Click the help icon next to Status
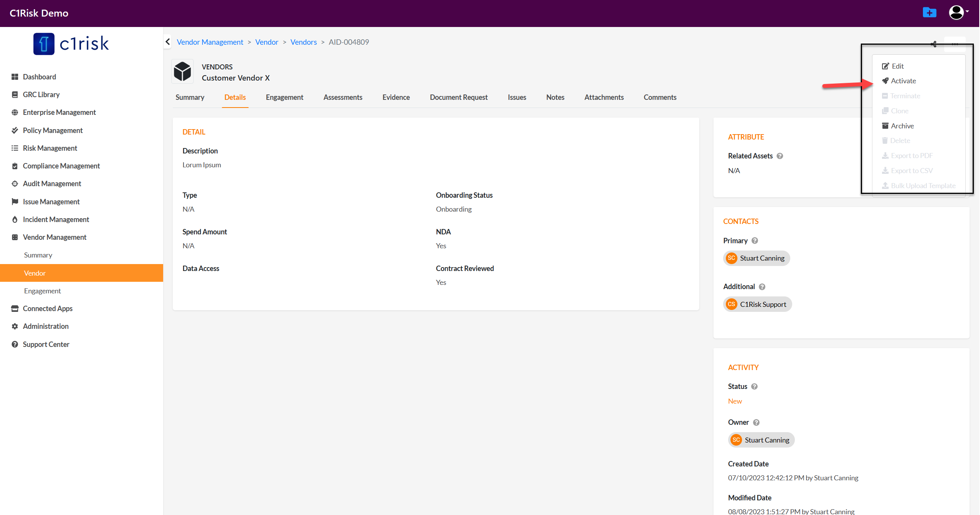Viewport: 980px width, 515px height. (754, 387)
